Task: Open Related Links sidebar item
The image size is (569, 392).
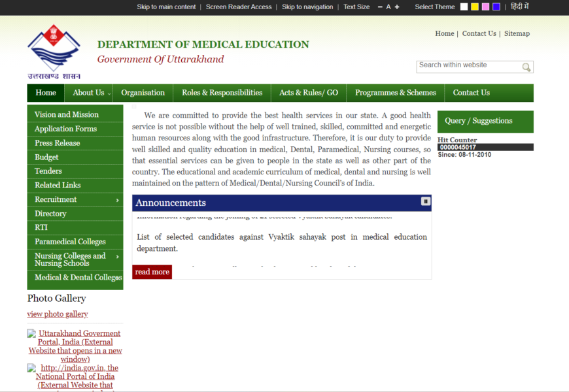Action: (75, 186)
